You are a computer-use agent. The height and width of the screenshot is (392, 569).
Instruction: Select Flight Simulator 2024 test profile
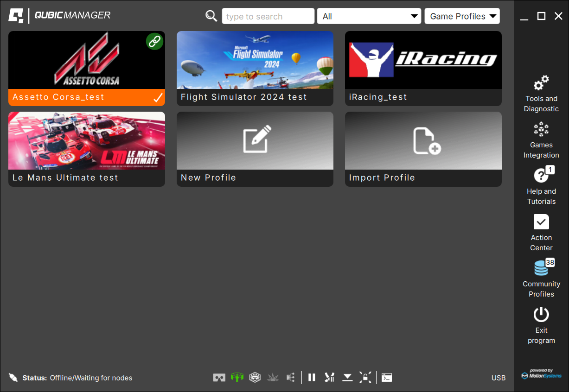tap(255, 68)
